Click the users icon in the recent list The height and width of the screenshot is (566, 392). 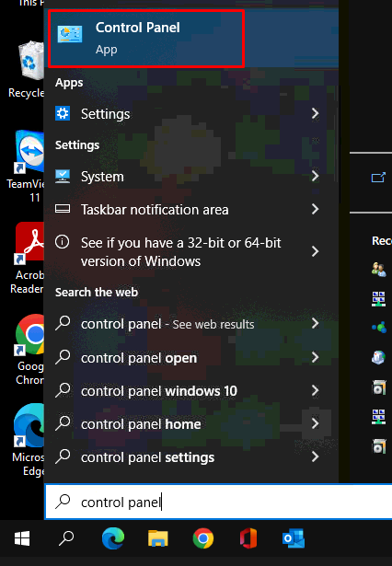coord(378,270)
